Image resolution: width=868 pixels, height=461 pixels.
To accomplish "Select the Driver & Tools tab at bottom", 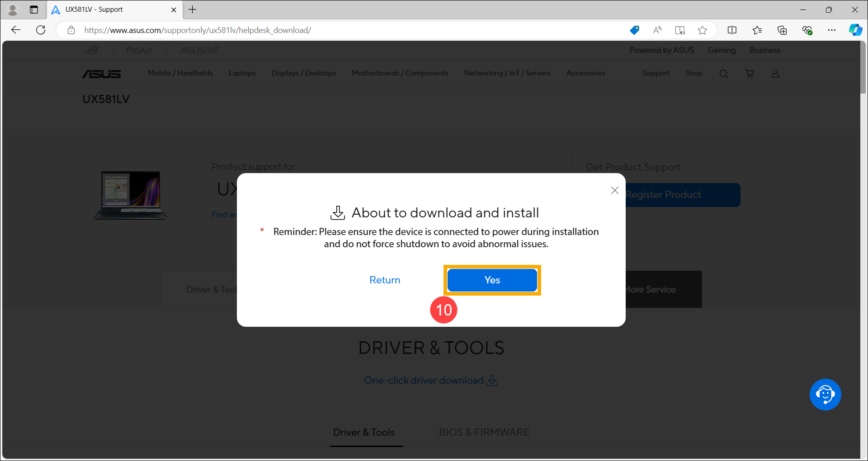I will pos(364,433).
